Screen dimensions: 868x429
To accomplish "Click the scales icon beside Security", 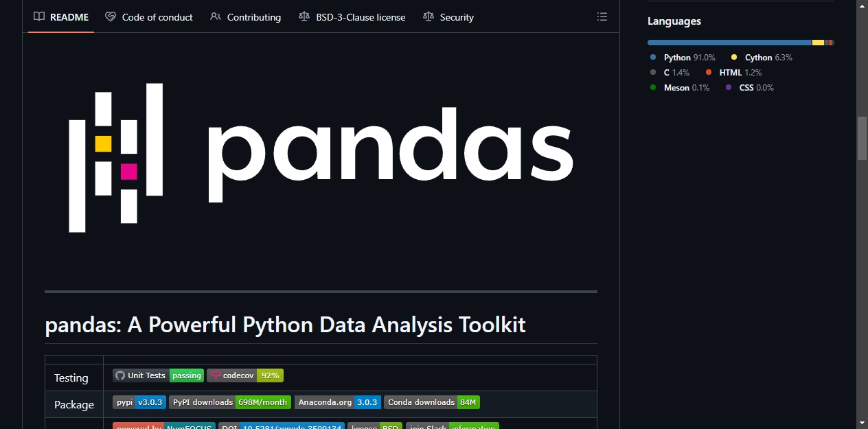I will point(429,17).
